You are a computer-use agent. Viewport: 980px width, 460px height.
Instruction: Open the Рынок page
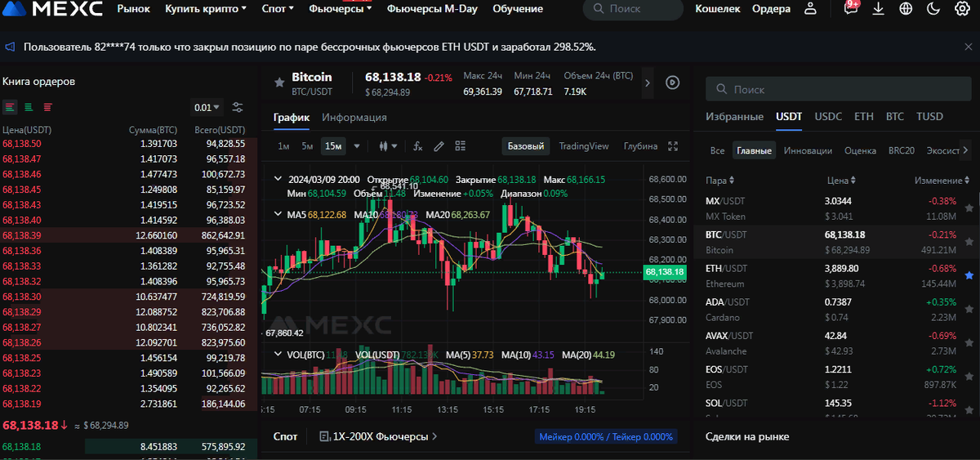tap(133, 9)
